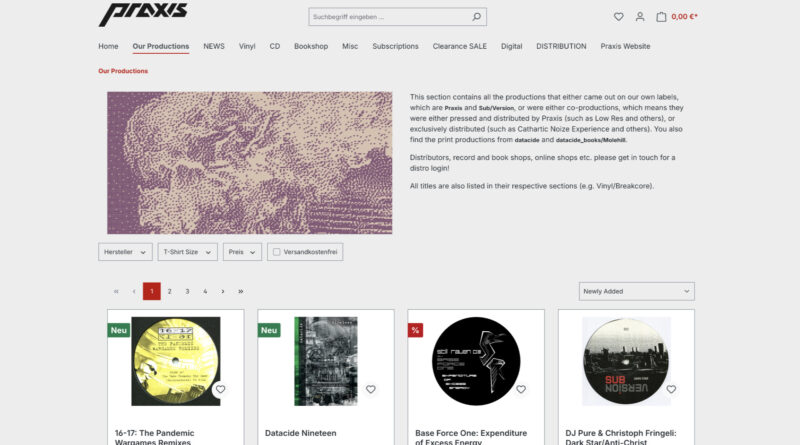800x445 pixels.
Task: Click the search term input field
Action: pos(390,17)
